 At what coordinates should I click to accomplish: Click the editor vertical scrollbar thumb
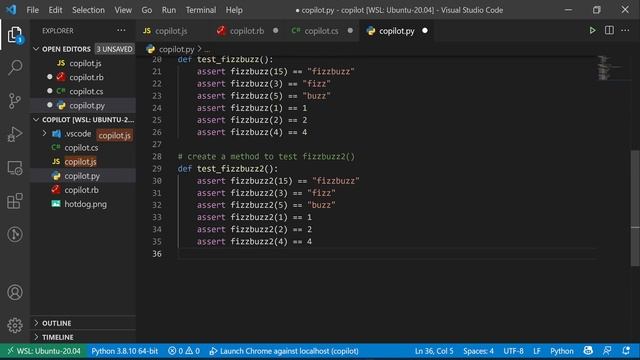(x=635, y=208)
